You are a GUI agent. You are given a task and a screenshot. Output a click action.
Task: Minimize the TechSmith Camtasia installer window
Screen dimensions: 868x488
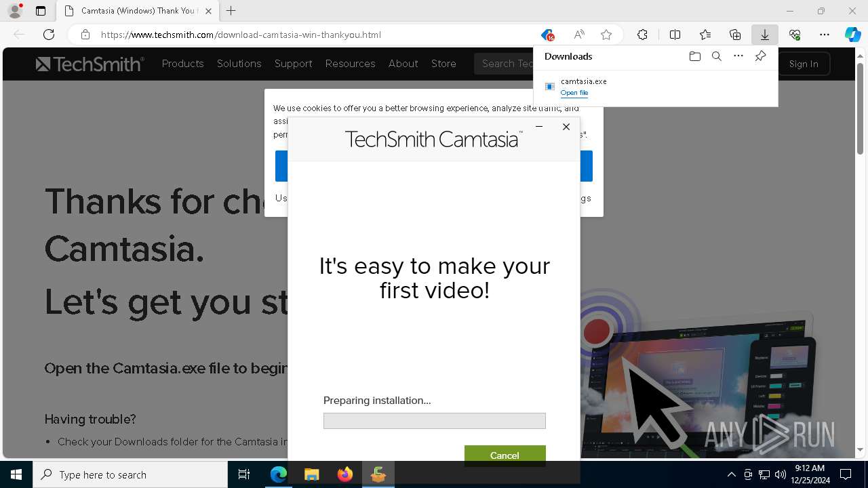point(539,127)
